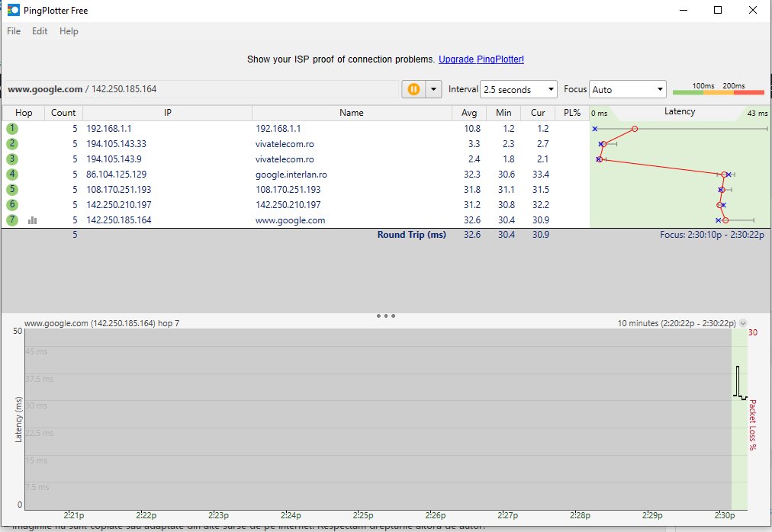Open the Help menu
Image resolution: width=772 pixels, height=532 pixels.
69,31
